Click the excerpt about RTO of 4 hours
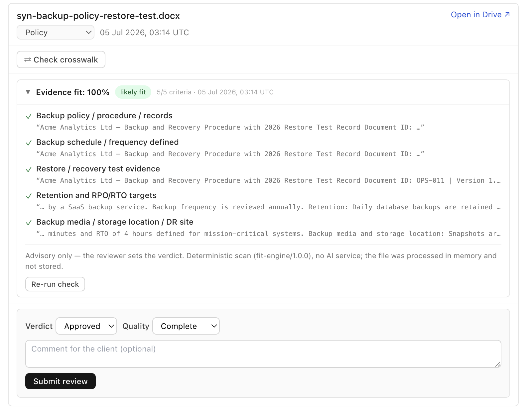The width and height of the screenshot is (532, 412). point(268,234)
